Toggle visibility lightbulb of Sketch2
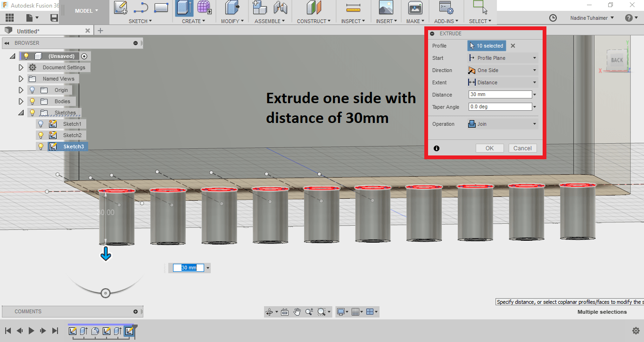This screenshot has height=342, width=644. point(41,135)
